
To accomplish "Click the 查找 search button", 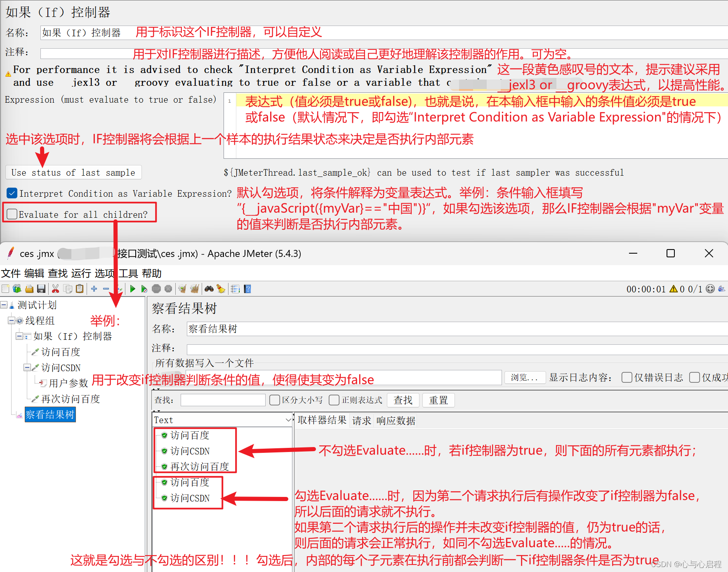I will coord(403,400).
